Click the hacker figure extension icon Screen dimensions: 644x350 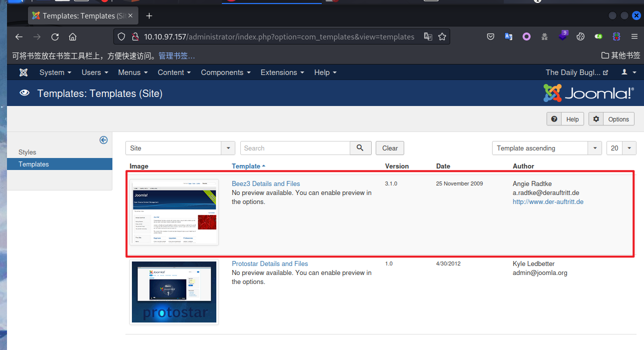pyautogui.click(x=545, y=36)
